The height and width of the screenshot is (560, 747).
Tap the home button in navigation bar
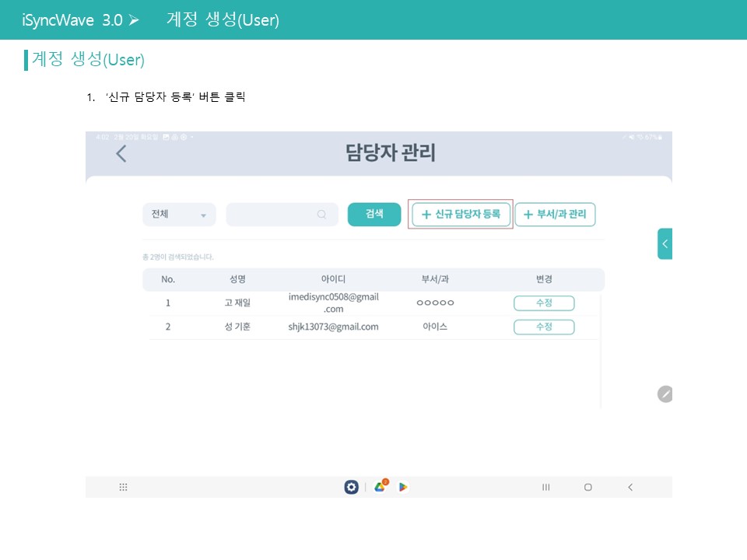[587, 486]
